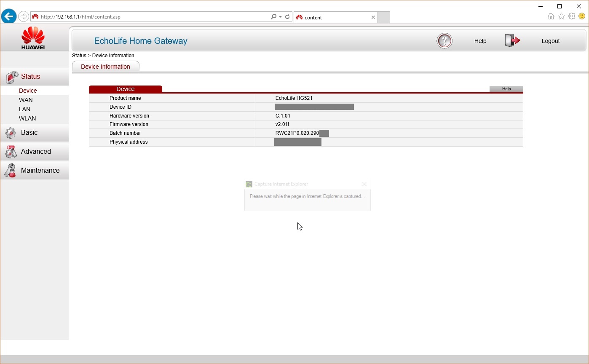Maximize the Internet Explorer window
Viewport: 589px width, 364px height.
(x=560, y=6)
